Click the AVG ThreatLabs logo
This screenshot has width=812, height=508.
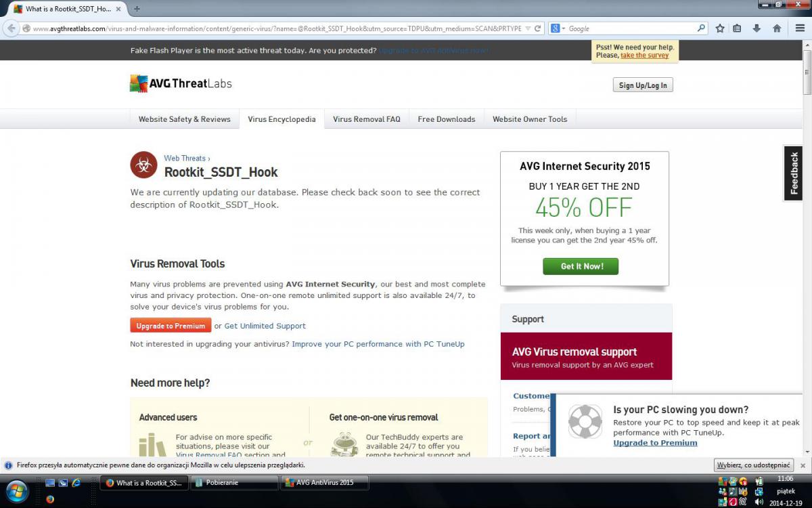(181, 83)
